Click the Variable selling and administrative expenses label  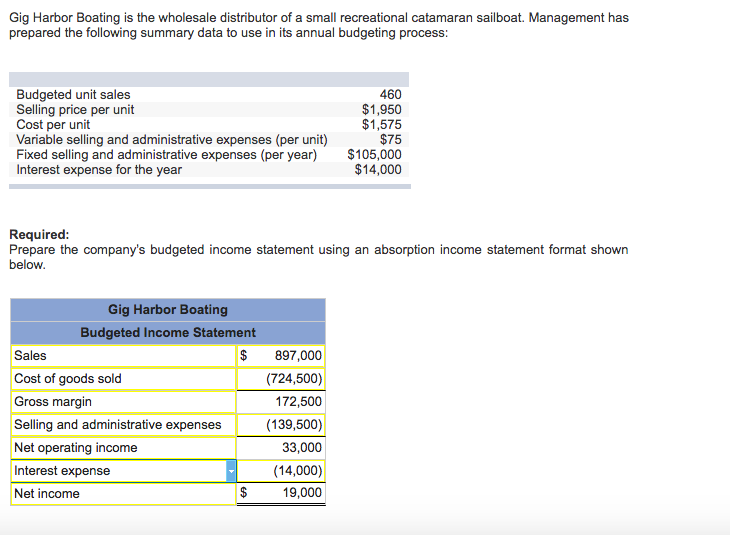pos(172,140)
